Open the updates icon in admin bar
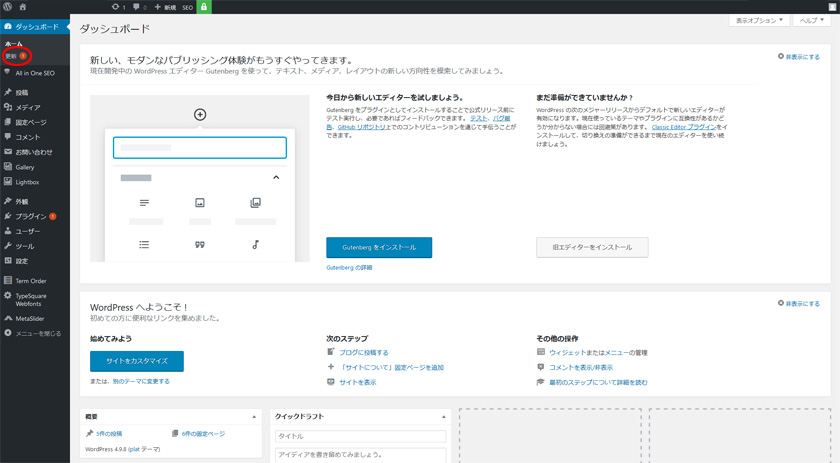 pos(118,7)
